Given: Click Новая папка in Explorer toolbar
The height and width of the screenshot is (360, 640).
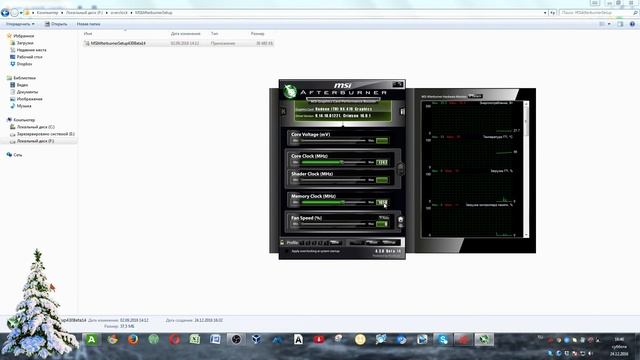Looking at the screenshot, I should [x=89, y=24].
